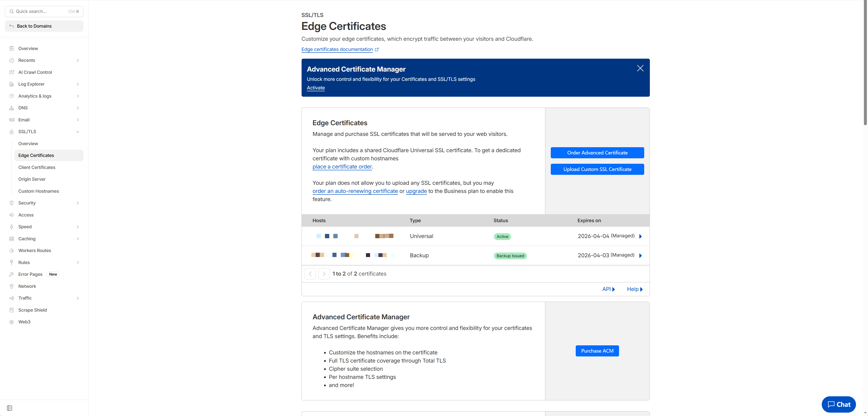
Task: Expand the Universal certificate row arrow
Action: (x=640, y=236)
